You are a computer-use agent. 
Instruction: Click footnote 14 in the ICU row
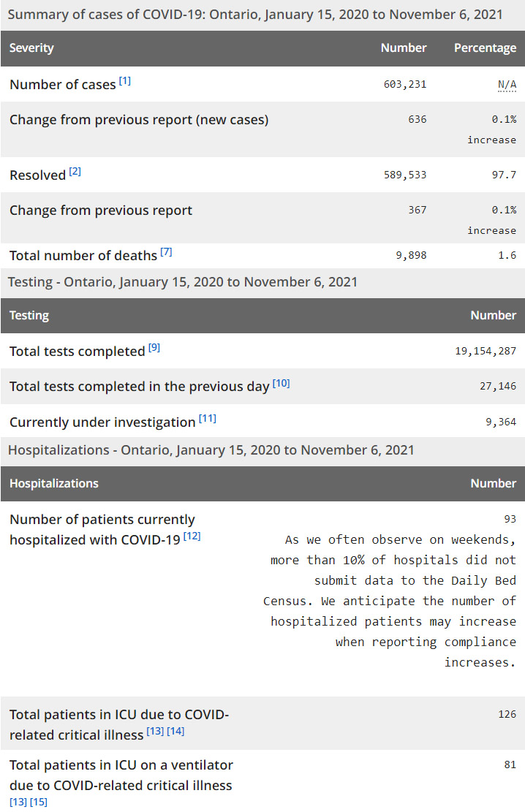coord(175,732)
